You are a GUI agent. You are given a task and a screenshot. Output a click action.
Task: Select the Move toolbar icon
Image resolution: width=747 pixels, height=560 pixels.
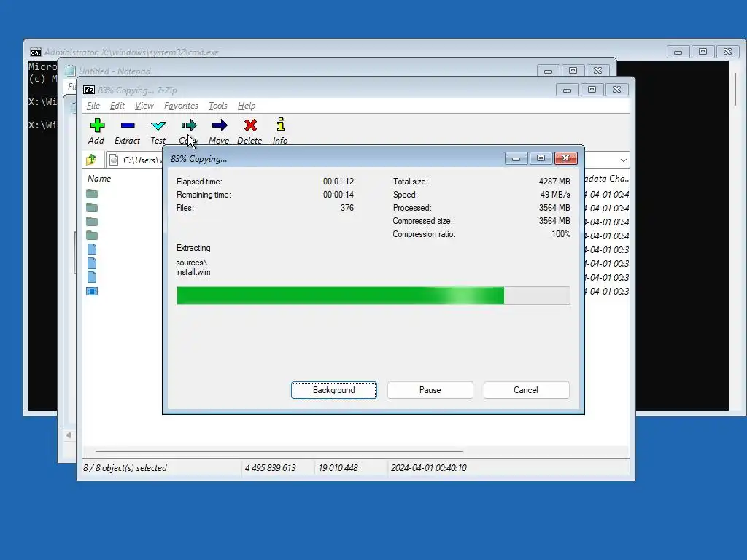pyautogui.click(x=219, y=125)
